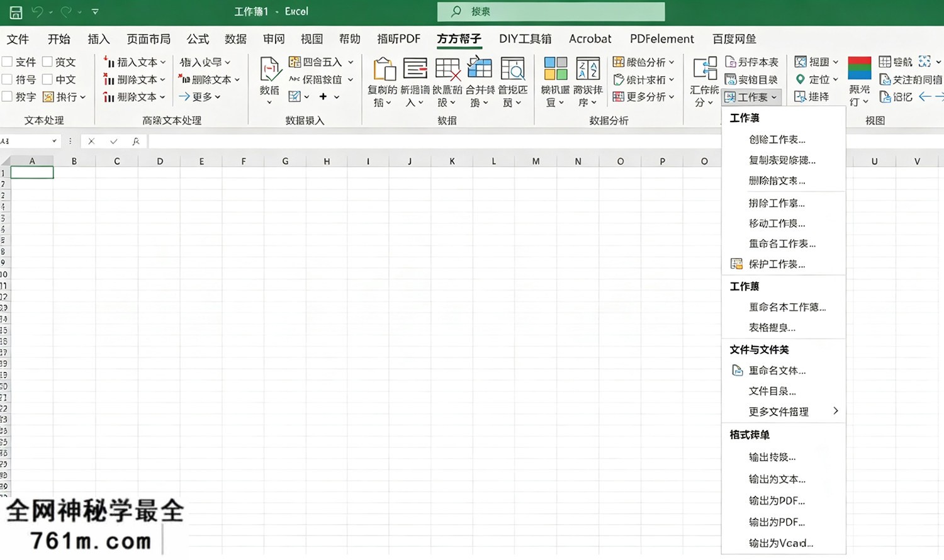Choose 文件目录... from the menu
Screen dimensions: 944x560
pyautogui.click(x=783, y=391)
